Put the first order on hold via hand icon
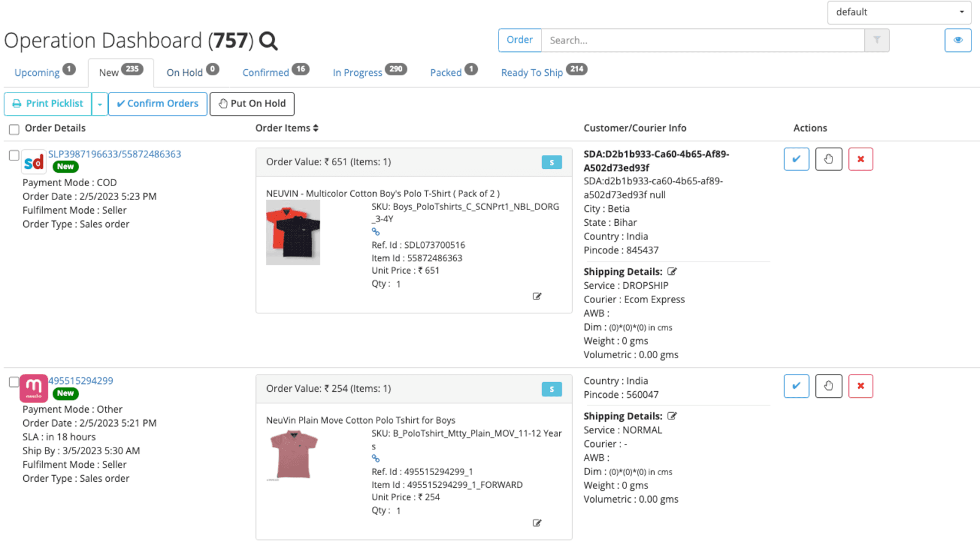Screen dimensions: 980x551 [828, 159]
